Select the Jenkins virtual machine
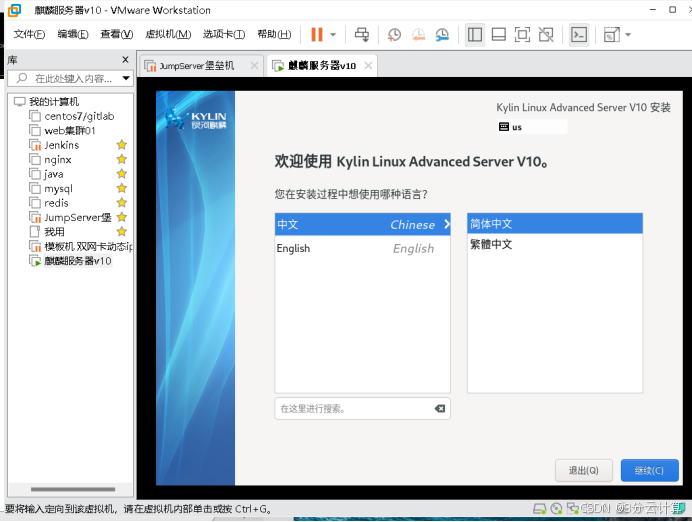The width and height of the screenshot is (692, 522). pos(61,145)
